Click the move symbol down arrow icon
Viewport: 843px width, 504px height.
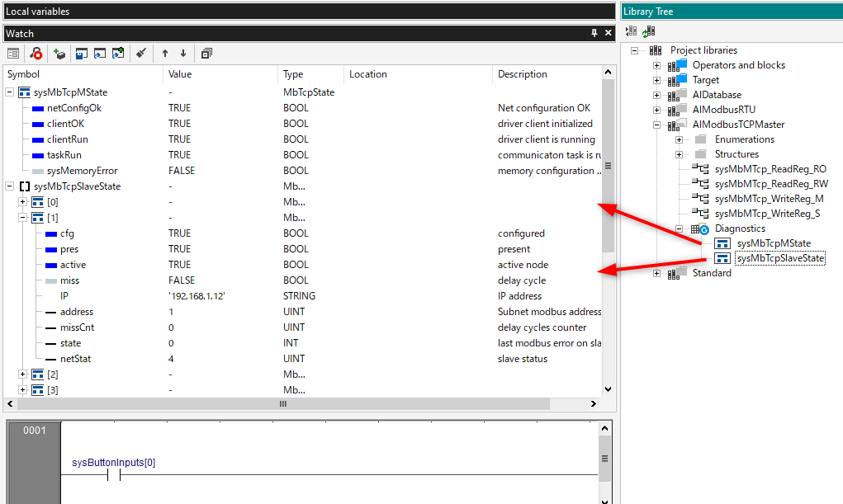tap(182, 53)
